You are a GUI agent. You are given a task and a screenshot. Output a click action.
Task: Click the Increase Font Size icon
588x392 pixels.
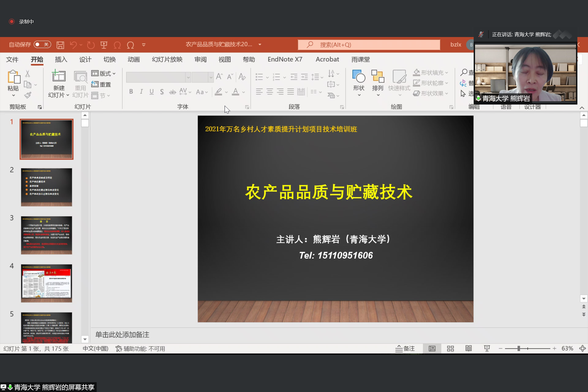(x=219, y=77)
